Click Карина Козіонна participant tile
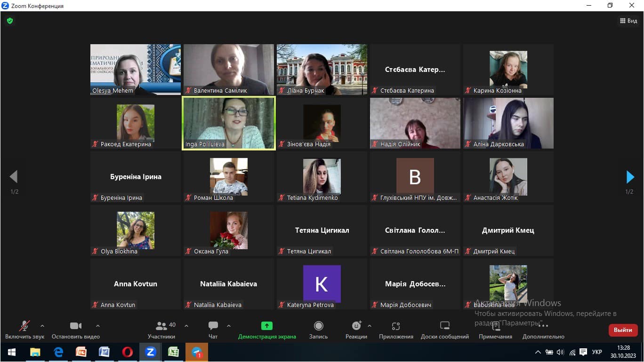Screen dimensions: 644x362 (x=508, y=70)
